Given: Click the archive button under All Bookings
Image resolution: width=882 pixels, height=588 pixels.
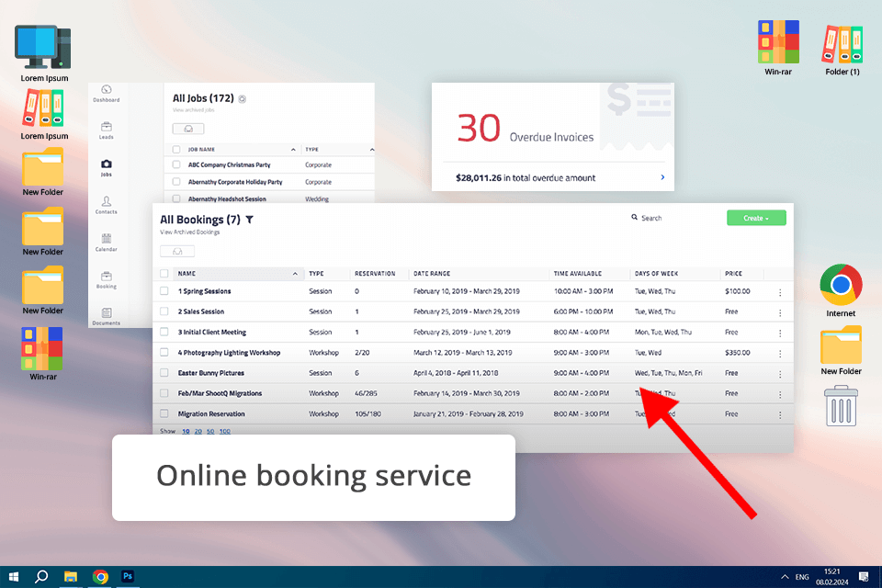Looking at the screenshot, I should 177,252.
